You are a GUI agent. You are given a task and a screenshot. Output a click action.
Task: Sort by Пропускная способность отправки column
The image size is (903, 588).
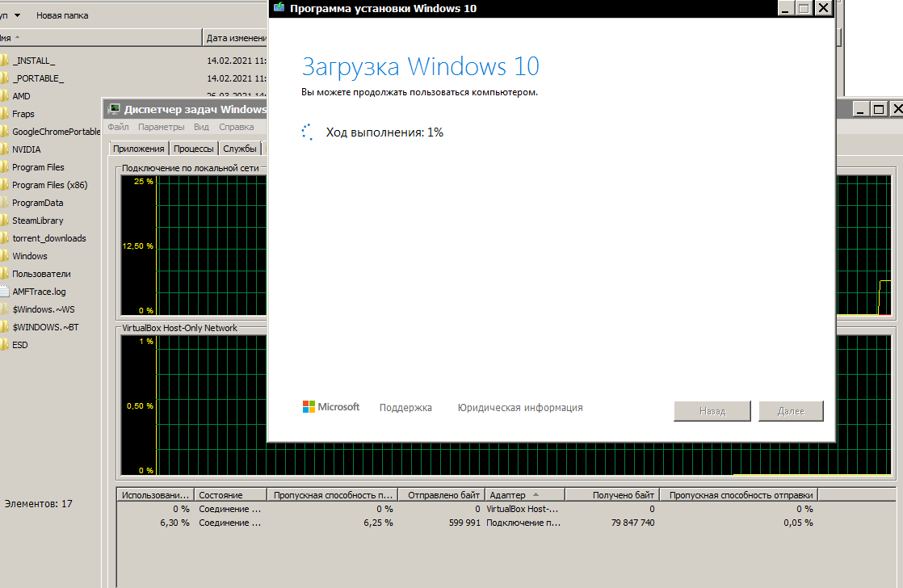(x=739, y=494)
